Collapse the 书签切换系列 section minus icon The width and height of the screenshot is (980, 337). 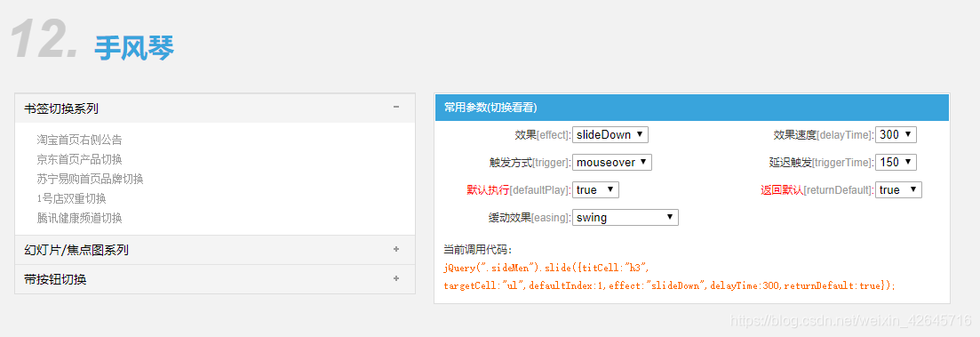point(395,108)
